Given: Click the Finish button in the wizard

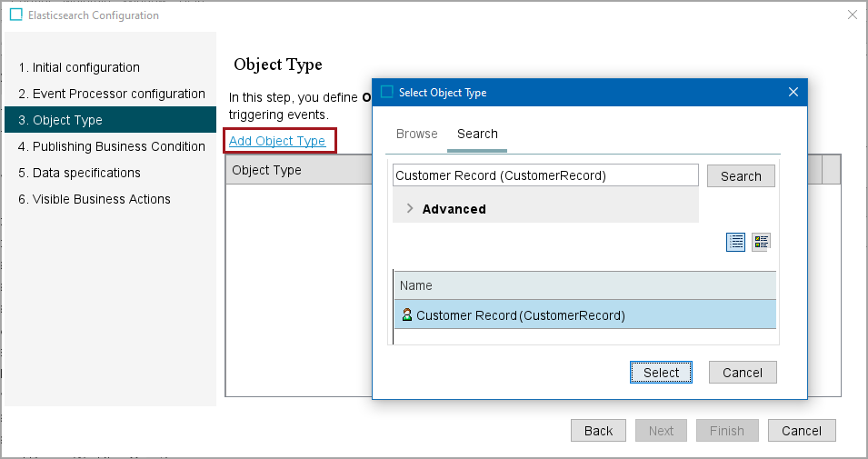Looking at the screenshot, I should point(727,431).
